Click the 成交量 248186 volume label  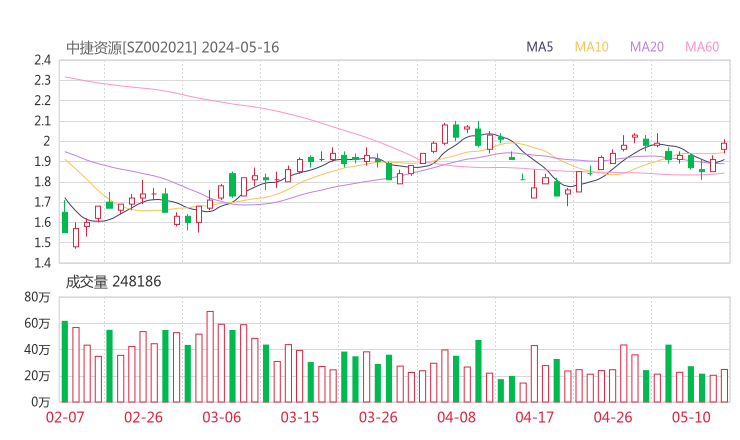pyautogui.click(x=113, y=281)
